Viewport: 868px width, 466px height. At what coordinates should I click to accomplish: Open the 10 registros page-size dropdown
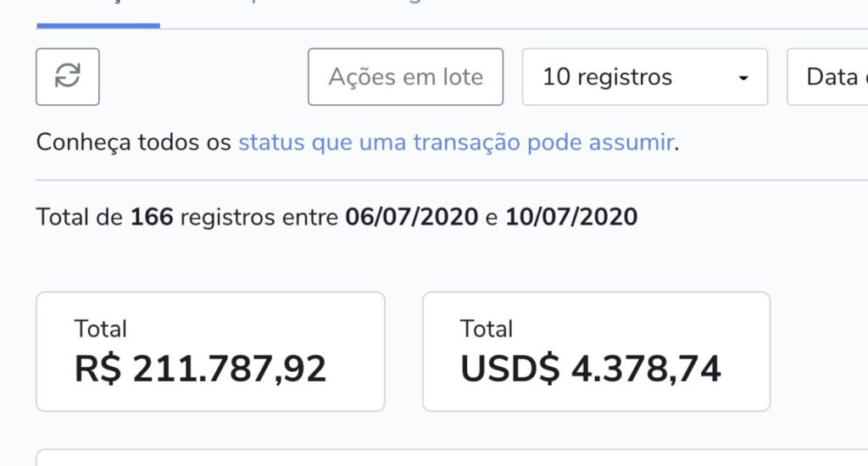click(x=645, y=76)
